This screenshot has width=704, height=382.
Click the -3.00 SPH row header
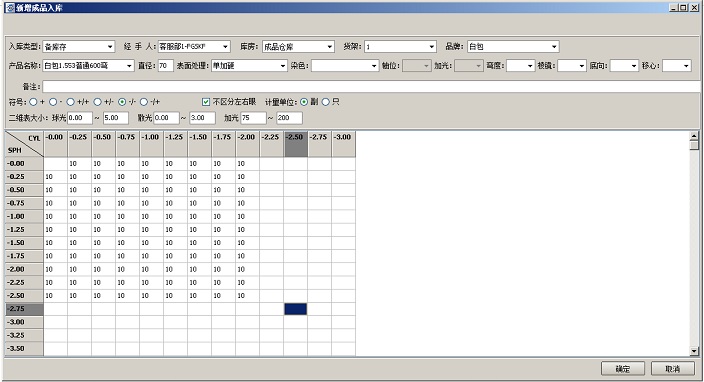[x=24, y=322]
